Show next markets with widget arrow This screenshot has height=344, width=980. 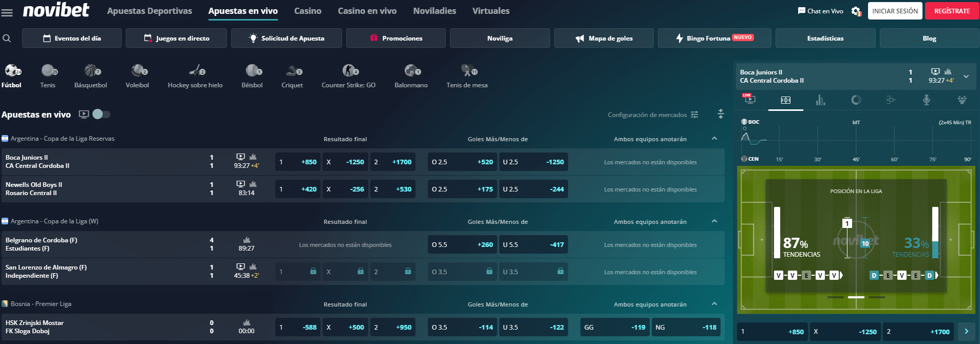point(966,332)
